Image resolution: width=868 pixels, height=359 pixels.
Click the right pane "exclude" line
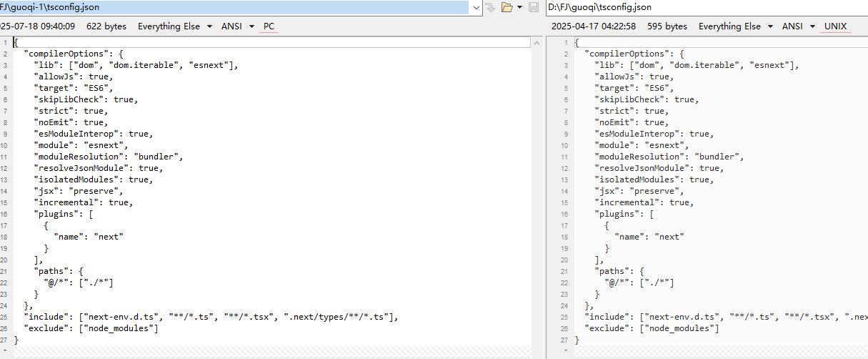click(652, 328)
